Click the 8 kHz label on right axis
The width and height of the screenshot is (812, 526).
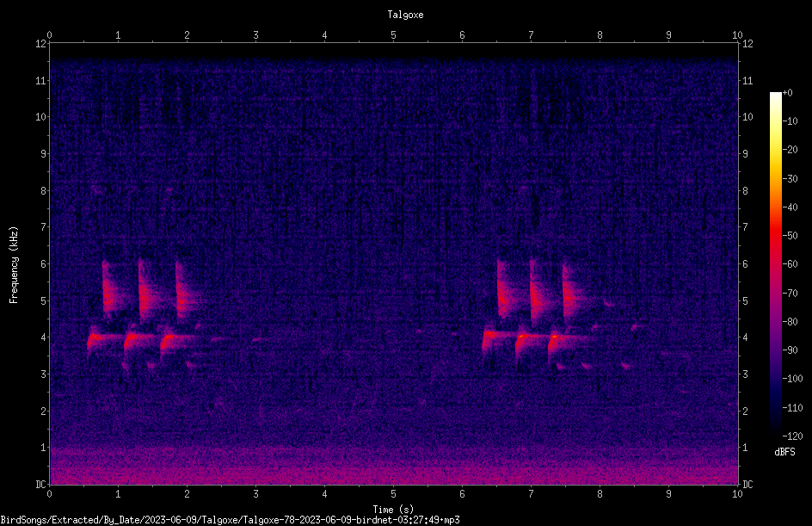(x=745, y=191)
